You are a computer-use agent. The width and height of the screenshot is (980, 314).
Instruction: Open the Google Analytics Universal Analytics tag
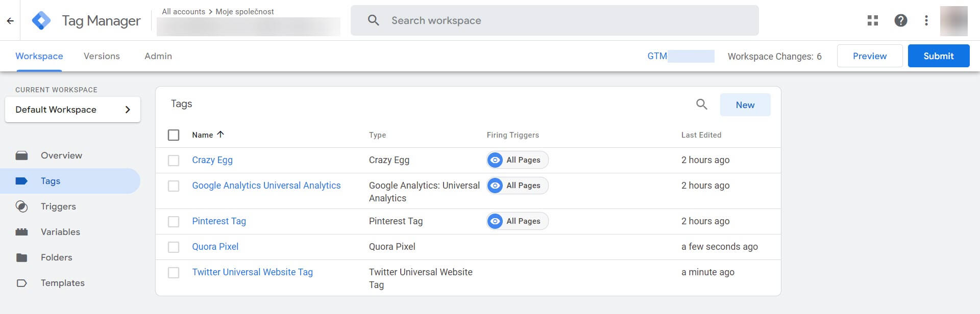pyautogui.click(x=266, y=186)
